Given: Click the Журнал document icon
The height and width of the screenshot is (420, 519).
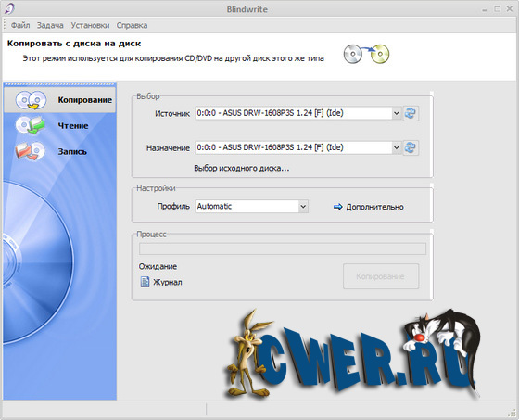Looking at the screenshot, I should coord(145,282).
